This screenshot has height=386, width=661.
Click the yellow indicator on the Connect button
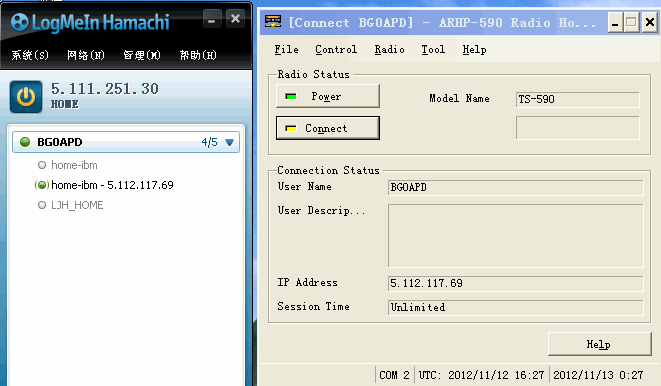point(291,128)
